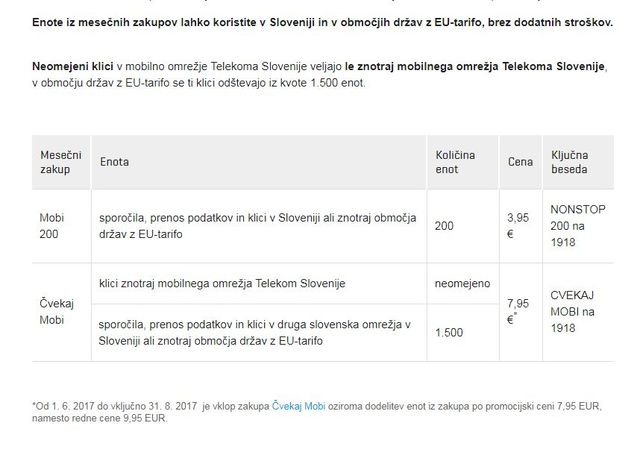This screenshot has width=640, height=467.
Task: Click the Količina enot column header
Action: 463,162
